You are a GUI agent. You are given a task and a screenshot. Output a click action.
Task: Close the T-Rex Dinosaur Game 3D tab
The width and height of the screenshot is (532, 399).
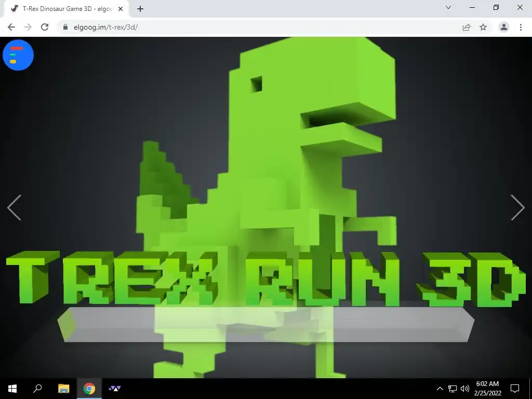tap(121, 9)
